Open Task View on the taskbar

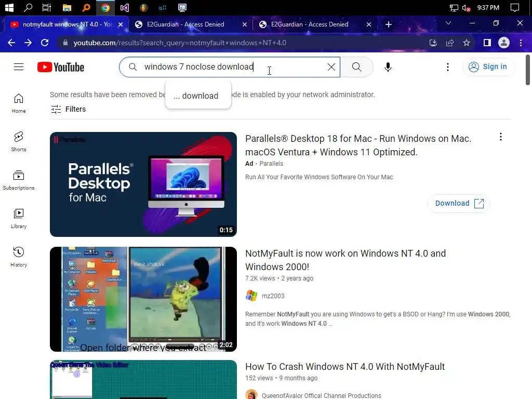(46, 7)
